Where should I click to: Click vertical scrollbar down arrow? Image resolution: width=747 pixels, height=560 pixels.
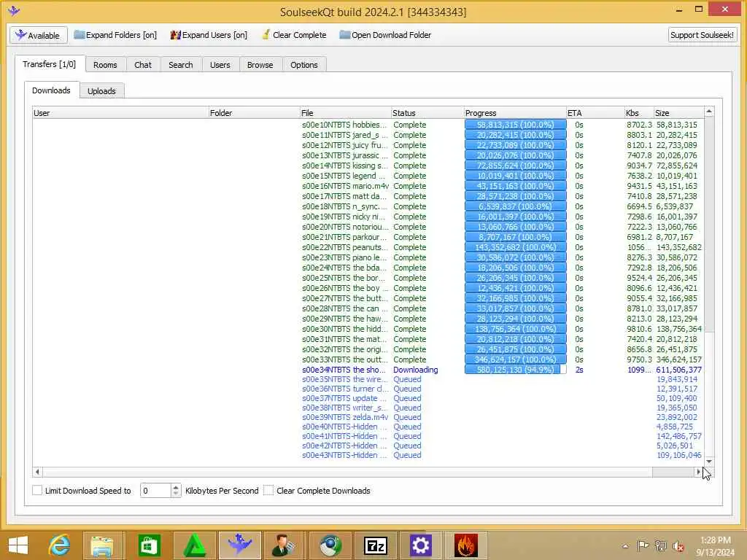pos(709,462)
